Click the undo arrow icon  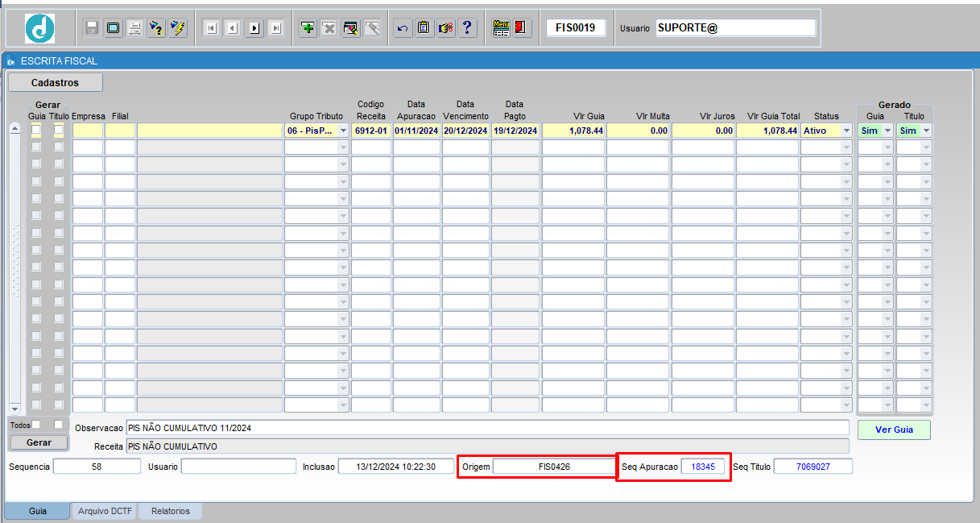[403, 28]
